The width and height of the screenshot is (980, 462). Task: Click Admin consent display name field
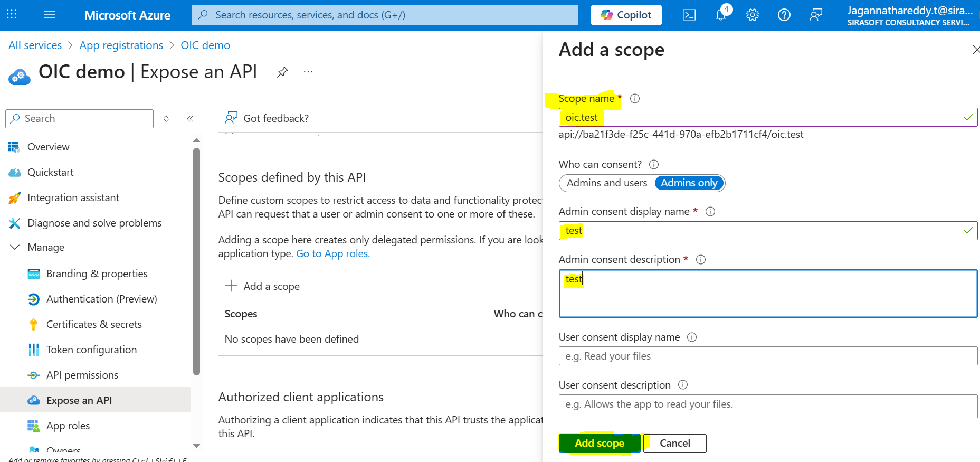[x=768, y=230]
